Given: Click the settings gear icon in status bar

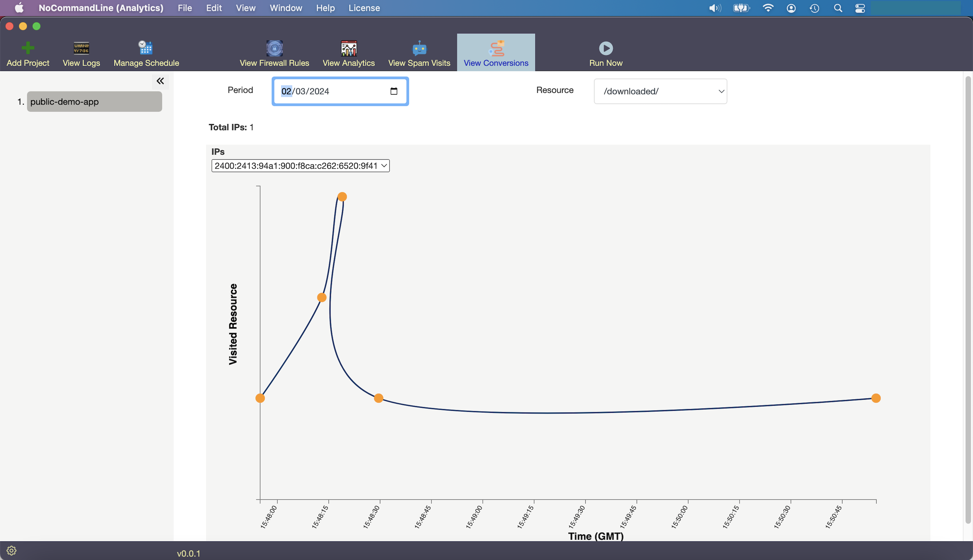Looking at the screenshot, I should (12, 551).
